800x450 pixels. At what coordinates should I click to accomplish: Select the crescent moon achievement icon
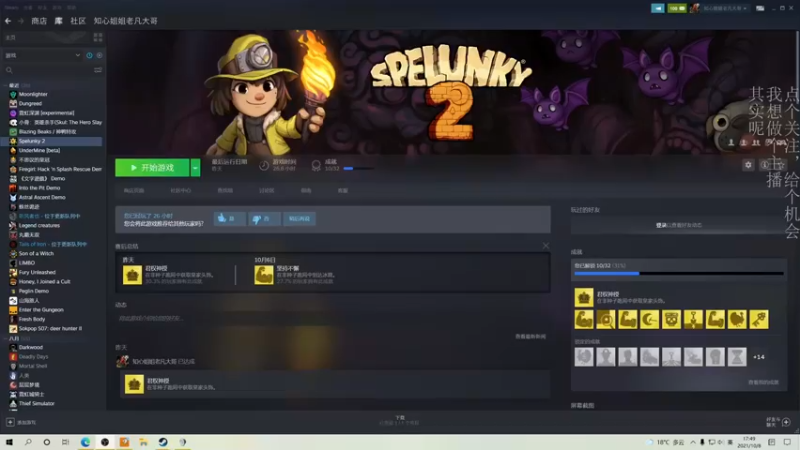point(649,319)
